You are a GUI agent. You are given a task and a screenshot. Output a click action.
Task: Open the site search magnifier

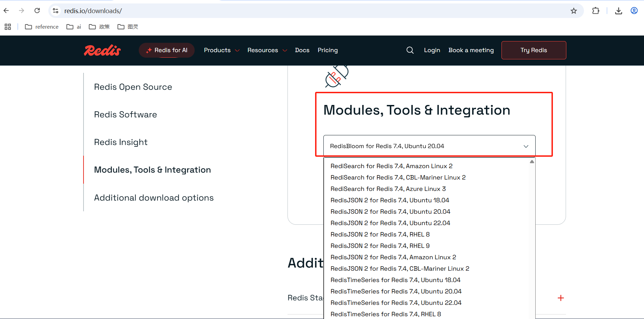click(410, 50)
